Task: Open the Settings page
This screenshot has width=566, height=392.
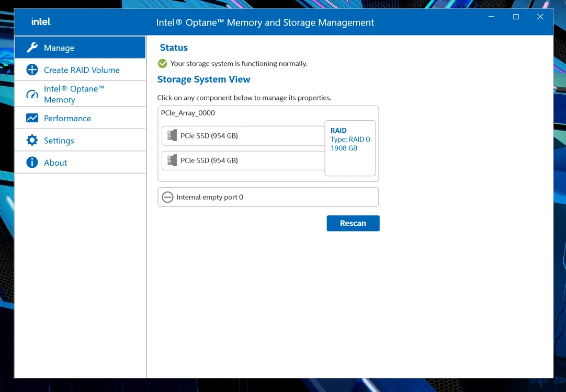Action: pos(80,140)
